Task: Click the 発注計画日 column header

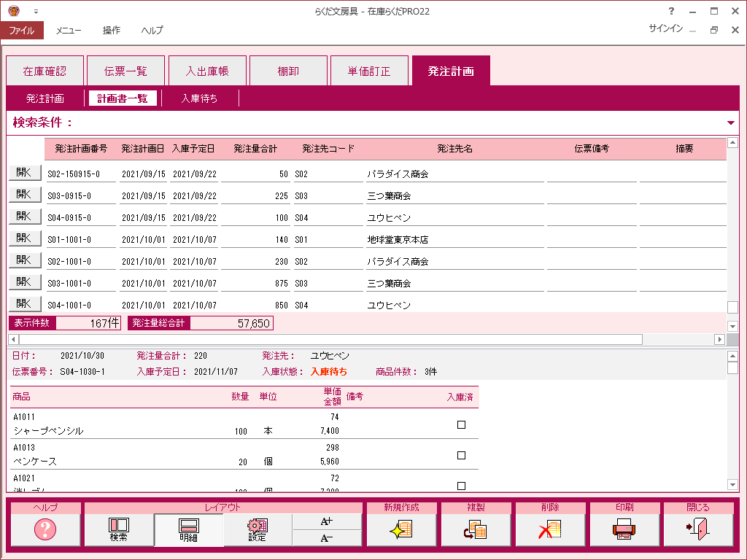Action: tap(143, 149)
